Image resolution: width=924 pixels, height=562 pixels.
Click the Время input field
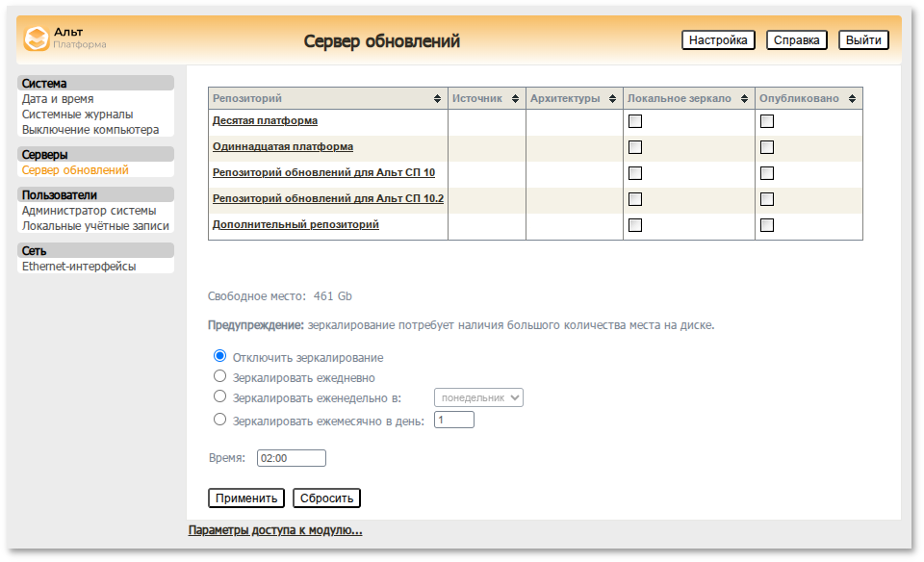(291, 457)
